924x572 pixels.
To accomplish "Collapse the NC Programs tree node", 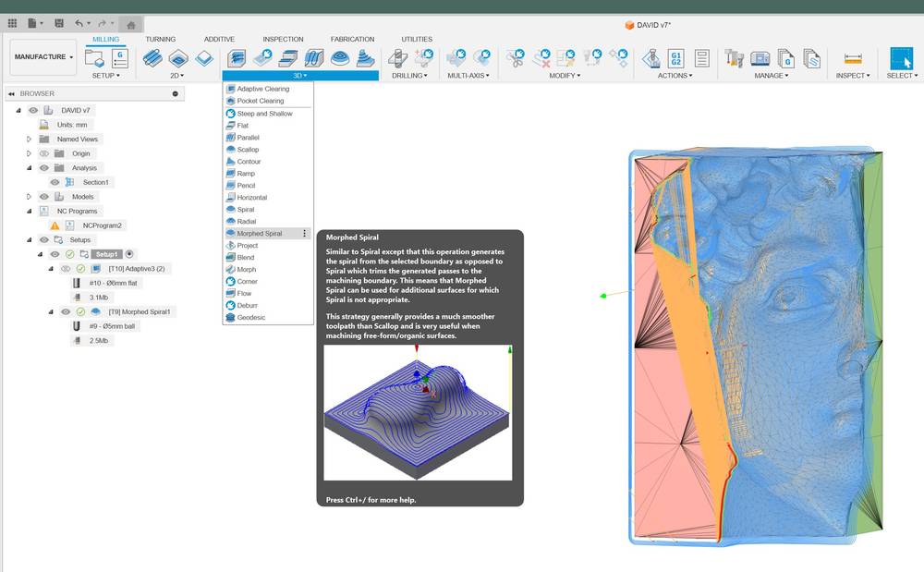I will pyautogui.click(x=29, y=211).
